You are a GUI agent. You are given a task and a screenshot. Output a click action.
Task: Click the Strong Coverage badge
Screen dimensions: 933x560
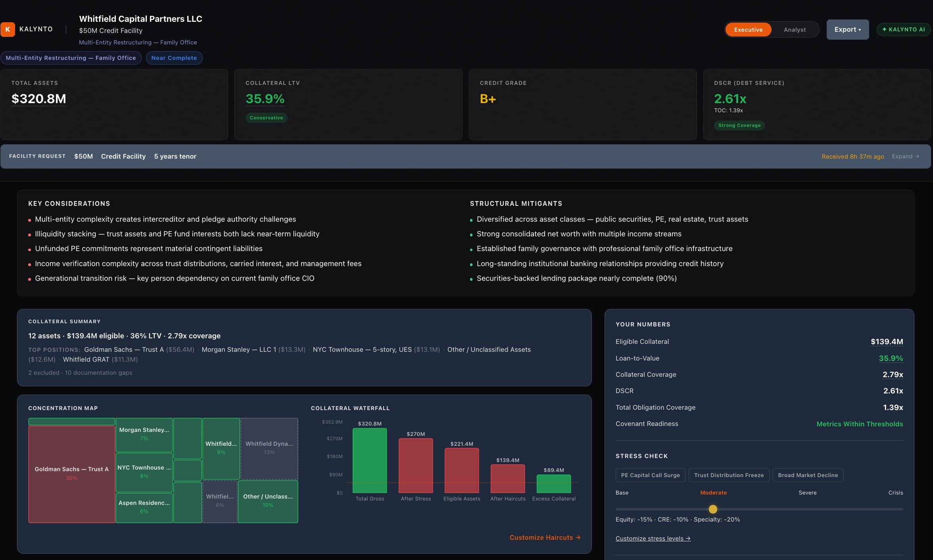point(739,125)
